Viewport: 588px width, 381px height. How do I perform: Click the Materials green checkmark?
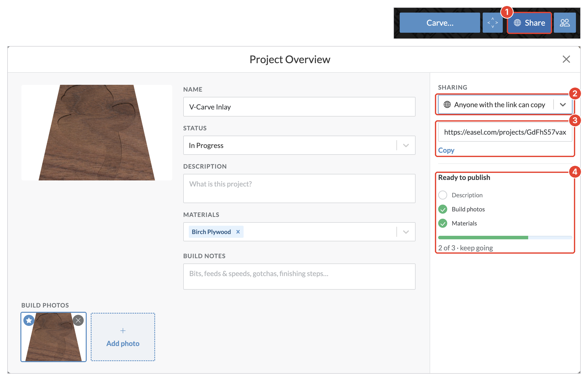442,223
